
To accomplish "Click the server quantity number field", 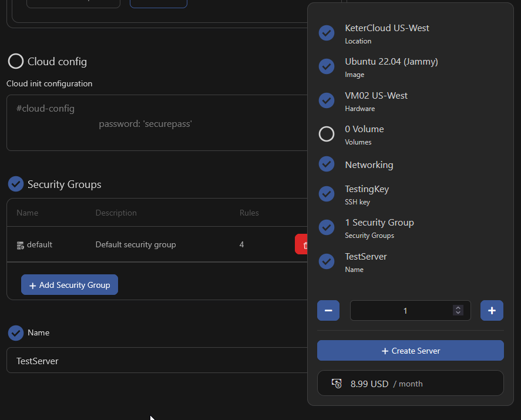I will [x=402, y=311].
